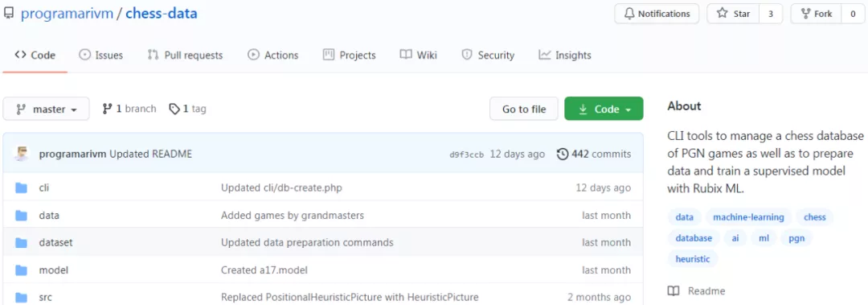Image resolution: width=868 pixels, height=305 pixels.
Task: Click the pgn topic tag
Action: click(x=796, y=238)
